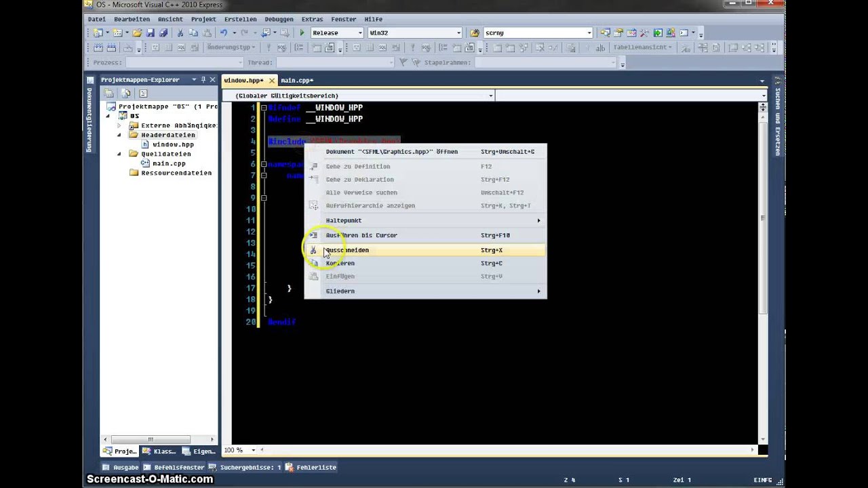The width and height of the screenshot is (868, 488).
Task: Open the Suchergebnisse: 1 tab
Action: tap(245, 467)
